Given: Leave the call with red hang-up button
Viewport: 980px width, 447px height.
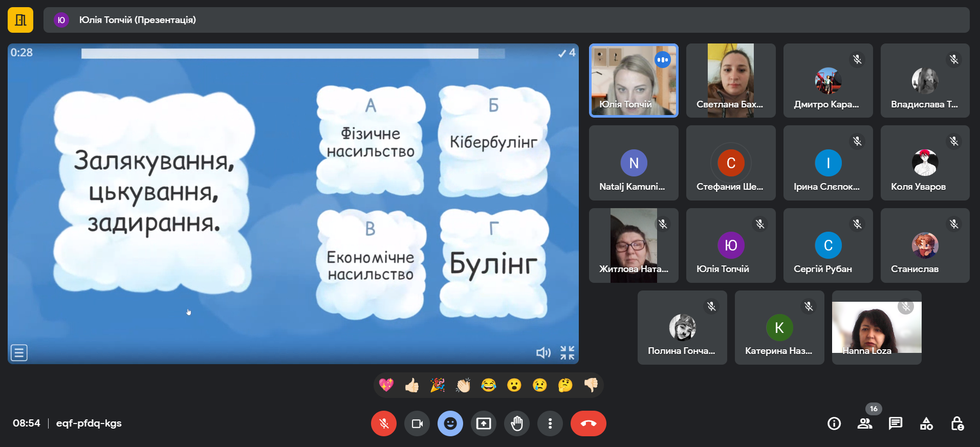Looking at the screenshot, I should [589, 423].
